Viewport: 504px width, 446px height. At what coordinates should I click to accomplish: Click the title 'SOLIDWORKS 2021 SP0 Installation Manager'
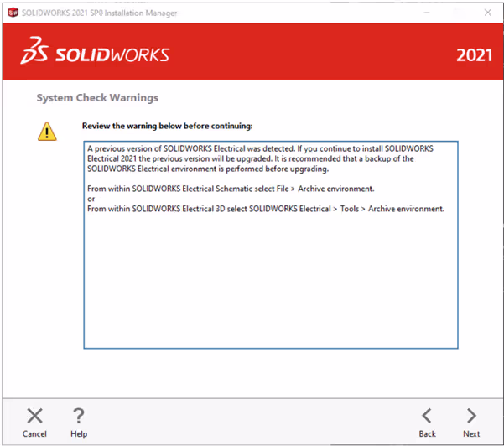click(99, 13)
